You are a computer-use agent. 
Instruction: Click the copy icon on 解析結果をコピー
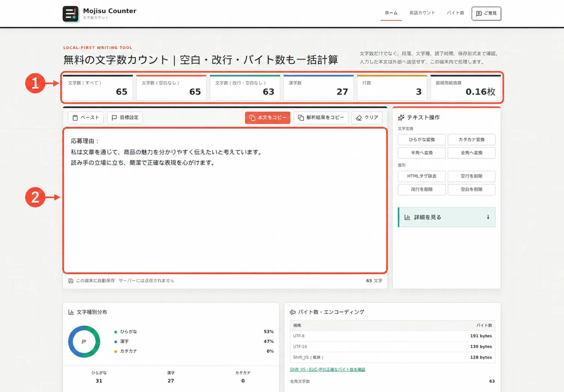(x=301, y=118)
